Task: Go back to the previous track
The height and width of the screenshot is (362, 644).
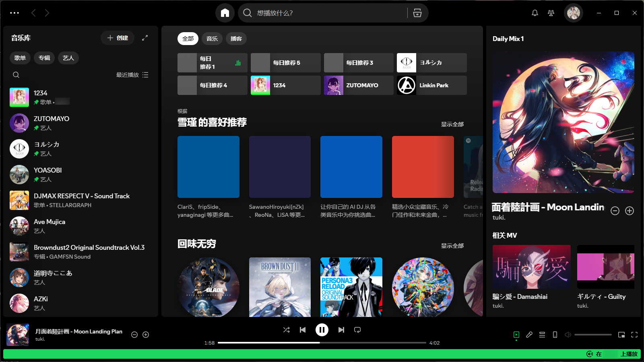Action: (303, 330)
